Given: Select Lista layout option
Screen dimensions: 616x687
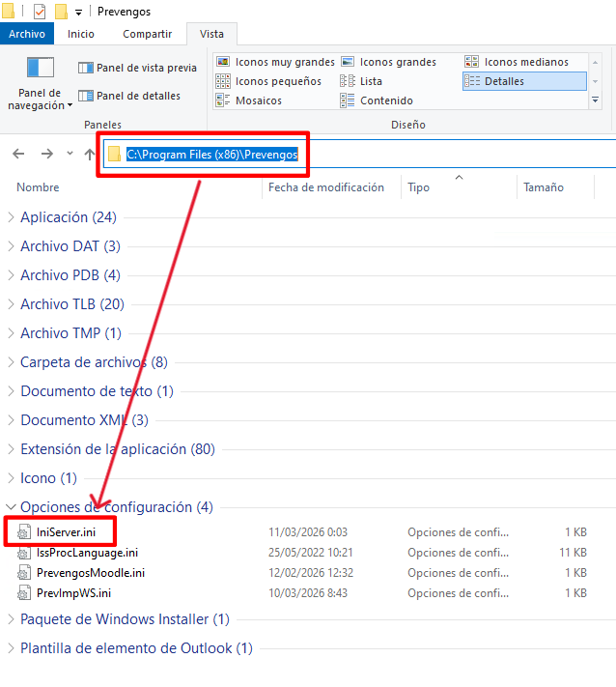Looking at the screenshot, I should (x=362, y=81).
